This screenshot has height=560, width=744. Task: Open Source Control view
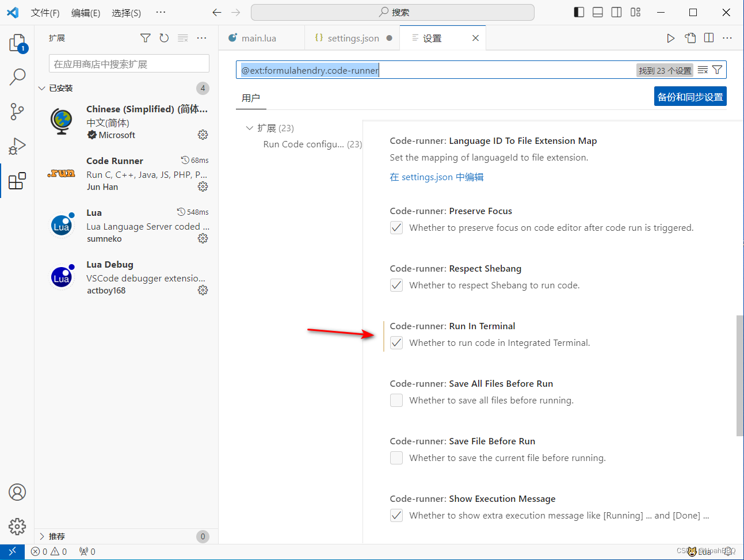pos(17,112)
